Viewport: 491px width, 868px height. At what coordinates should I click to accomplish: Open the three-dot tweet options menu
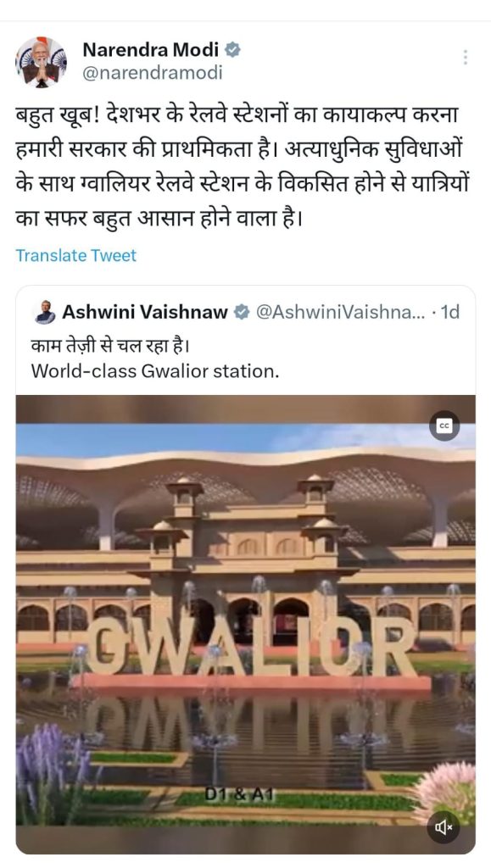tap(465, 57)
